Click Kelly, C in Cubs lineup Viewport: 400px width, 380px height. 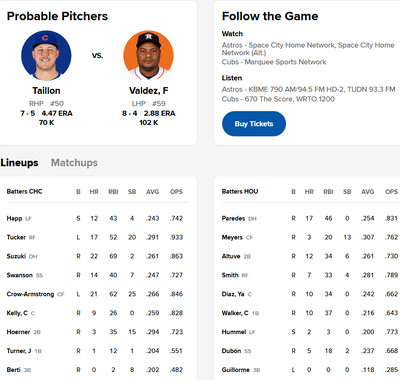pyautogui.click(x=17, y=313)
